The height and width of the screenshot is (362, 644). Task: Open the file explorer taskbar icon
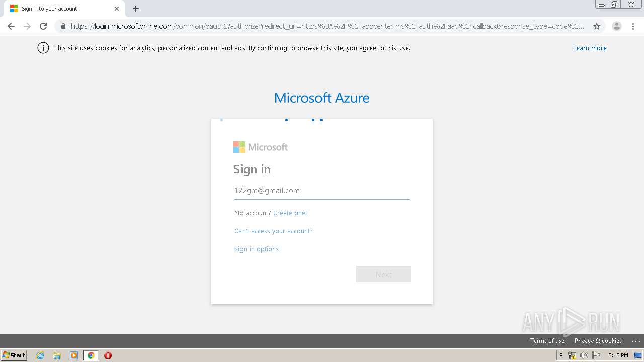point(57,355)
